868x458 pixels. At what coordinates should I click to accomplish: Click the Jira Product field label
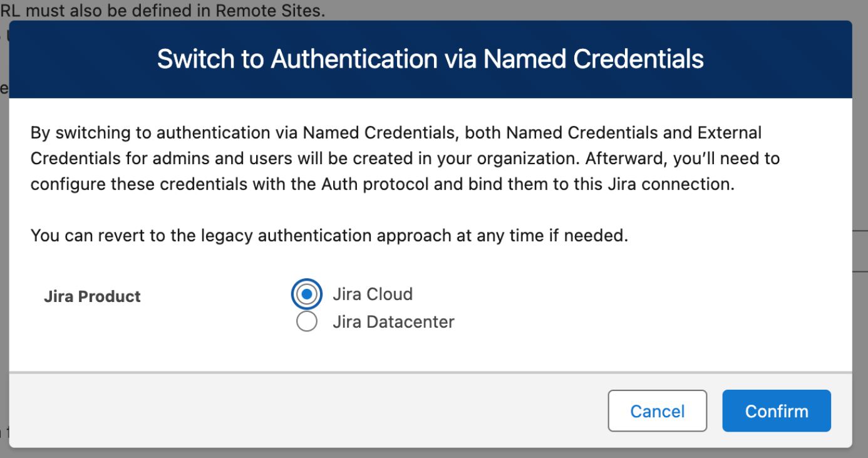[92, 296]
